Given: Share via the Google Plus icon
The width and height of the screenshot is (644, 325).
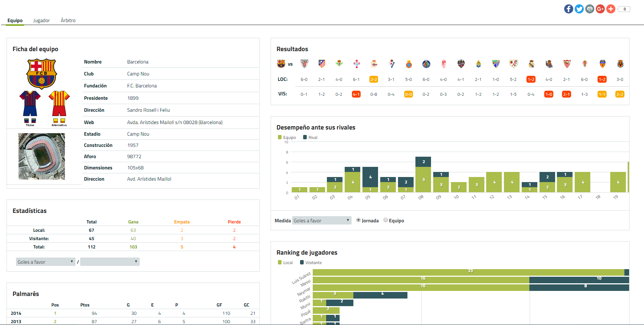Looking at the screenshot, I should pos(600,9).
